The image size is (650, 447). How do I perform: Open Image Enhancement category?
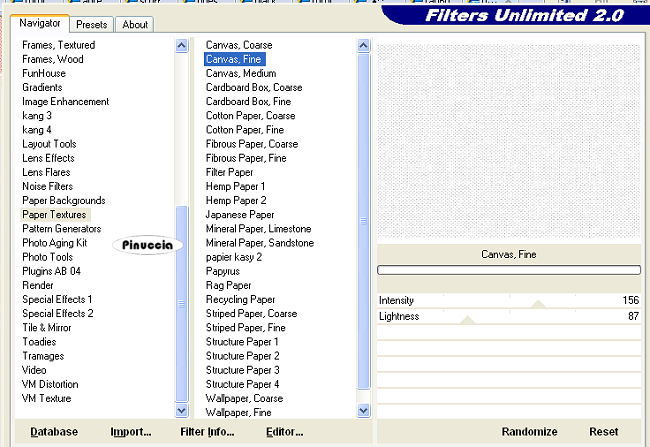(x=65, y=101)
